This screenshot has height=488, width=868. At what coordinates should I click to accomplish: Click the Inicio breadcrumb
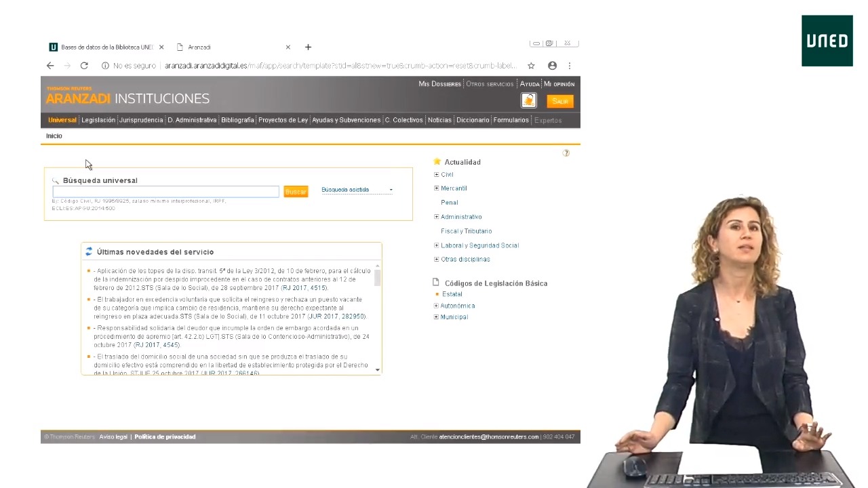point(54,136)
